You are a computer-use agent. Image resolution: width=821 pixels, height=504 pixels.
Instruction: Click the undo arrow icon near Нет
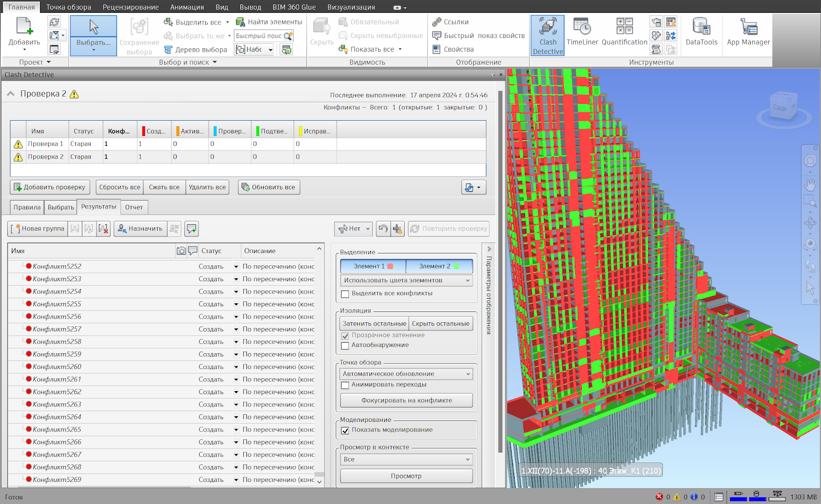pos(383,229)
